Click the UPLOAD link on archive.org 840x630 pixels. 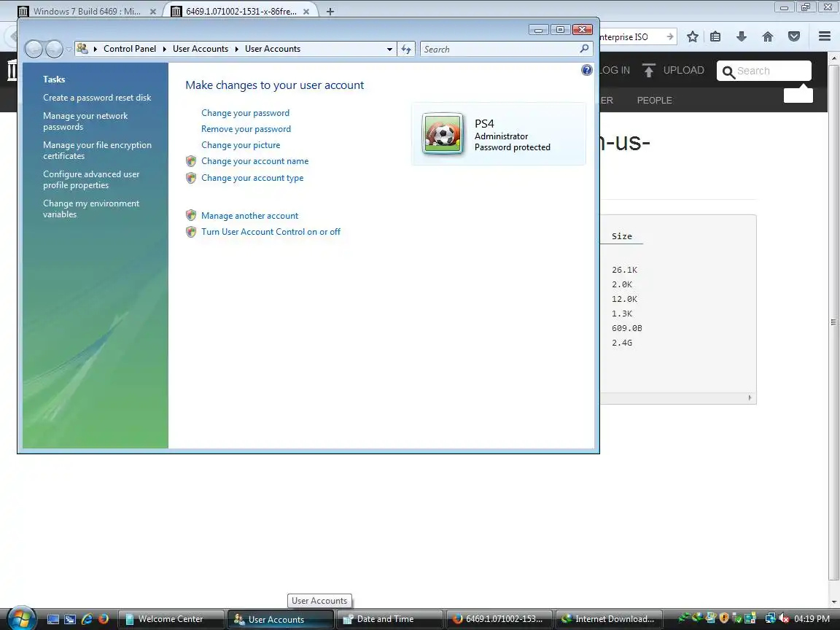[674, 70]
